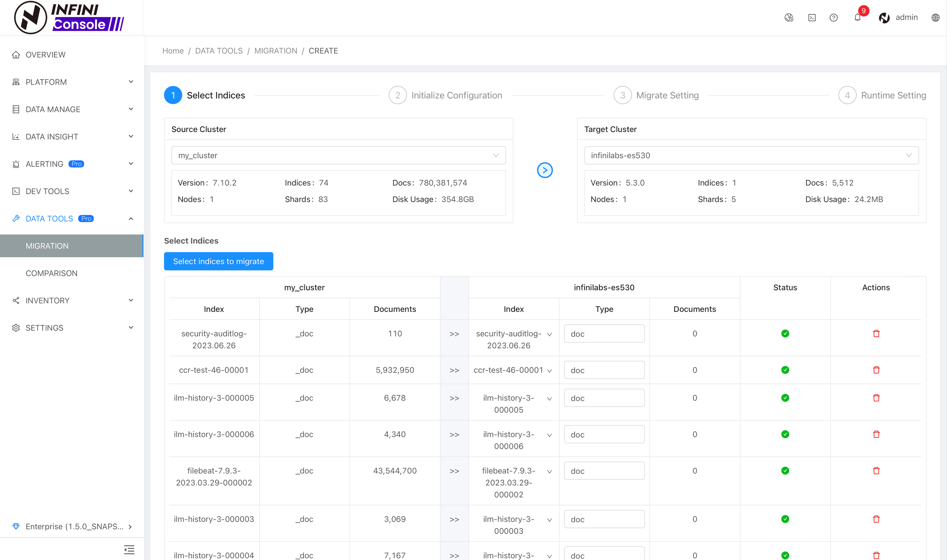
Task: Select COMPARISON submenu item
Action: tap(72, 273)
